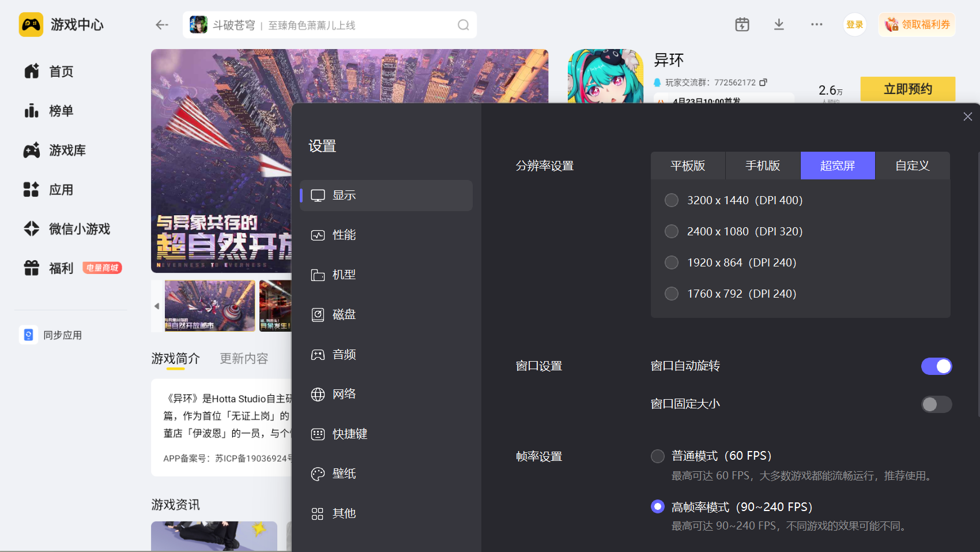This screenshot has width=980, height=552.
Task: Select the 音频 audio settings category
Action: (386, 354)
